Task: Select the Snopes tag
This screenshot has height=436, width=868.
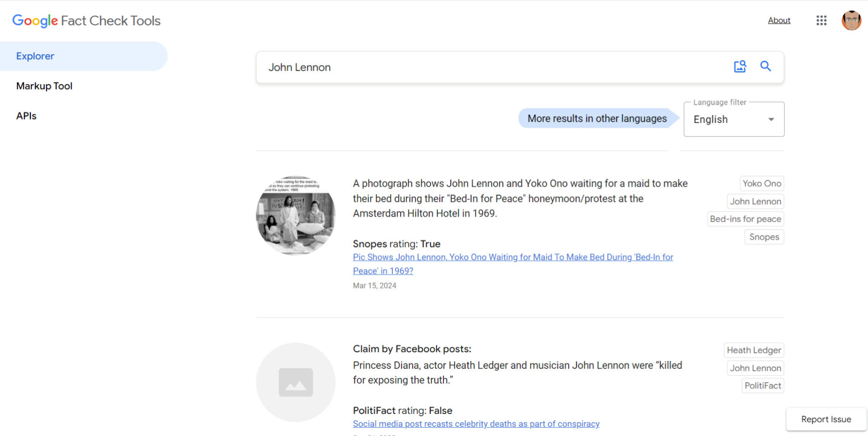Action: (764, 237)
